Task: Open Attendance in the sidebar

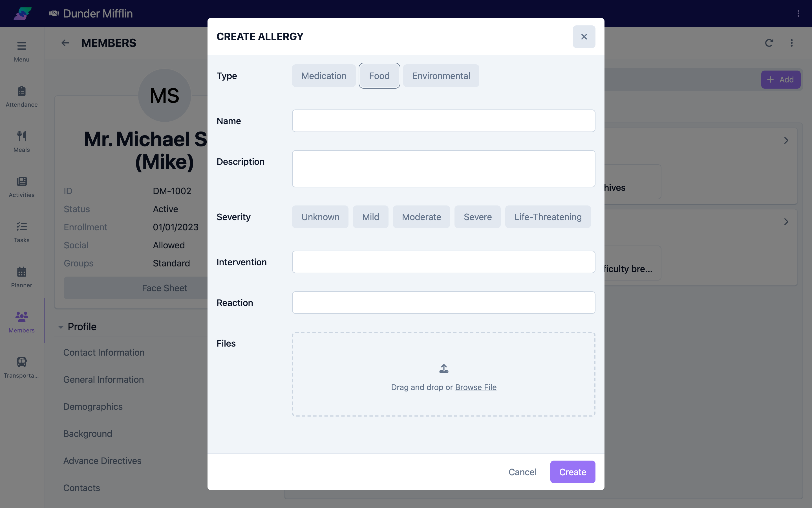Action: (21, 97)
